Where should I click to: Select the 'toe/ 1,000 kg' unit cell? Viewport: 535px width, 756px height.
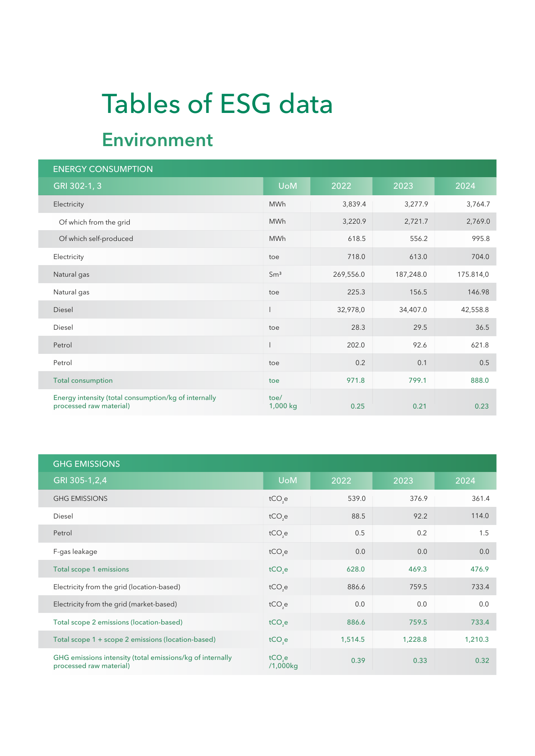click(x=283, y=402)
